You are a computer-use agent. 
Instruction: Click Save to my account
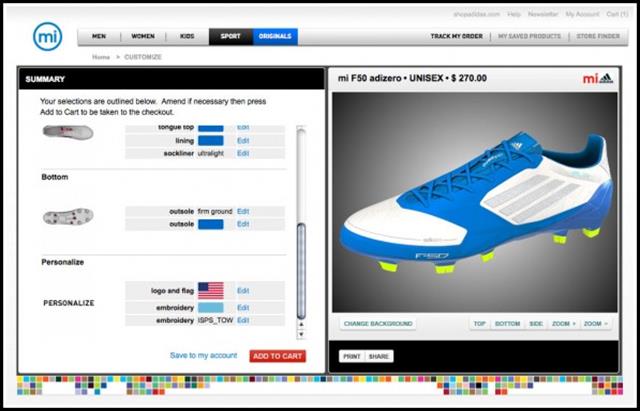[203, 355]
